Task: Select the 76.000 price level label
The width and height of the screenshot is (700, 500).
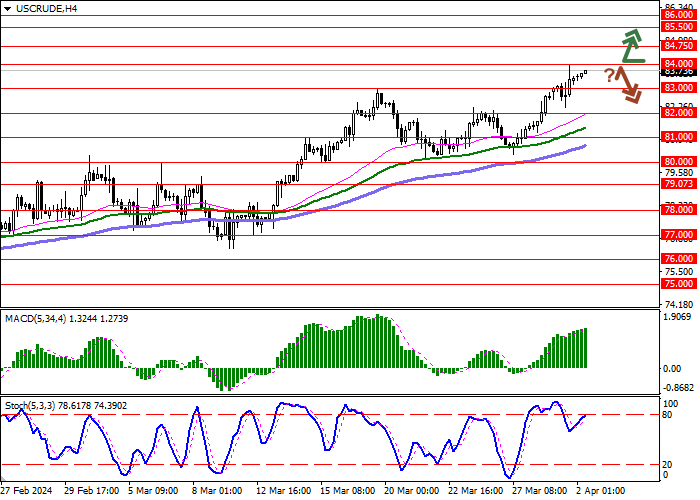Action: point(679,259)
